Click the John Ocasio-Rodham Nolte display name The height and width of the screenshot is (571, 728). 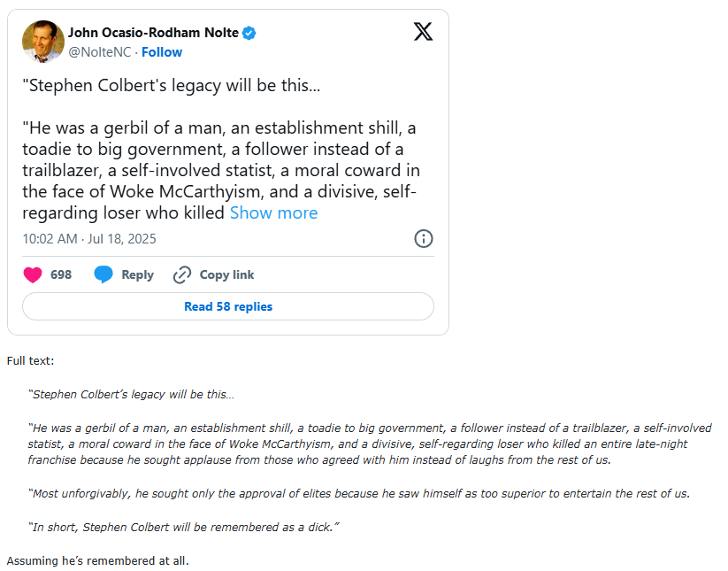[x=153, y=33]
